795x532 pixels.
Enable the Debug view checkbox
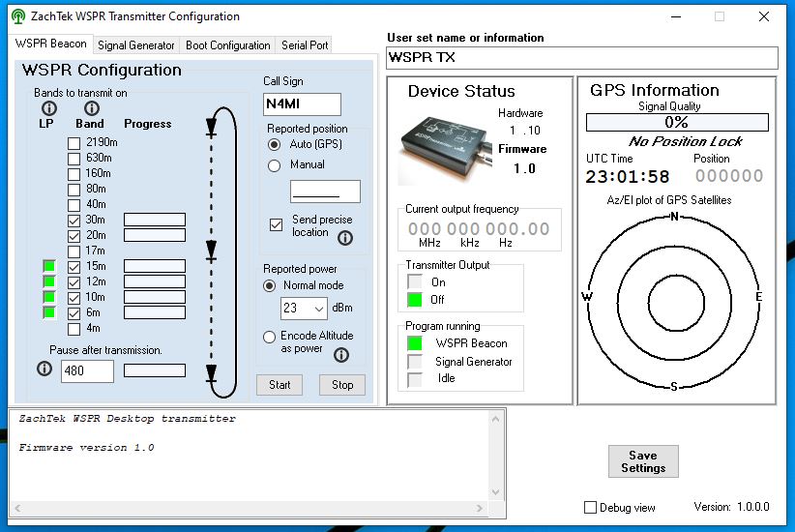(x=590, y=507)
